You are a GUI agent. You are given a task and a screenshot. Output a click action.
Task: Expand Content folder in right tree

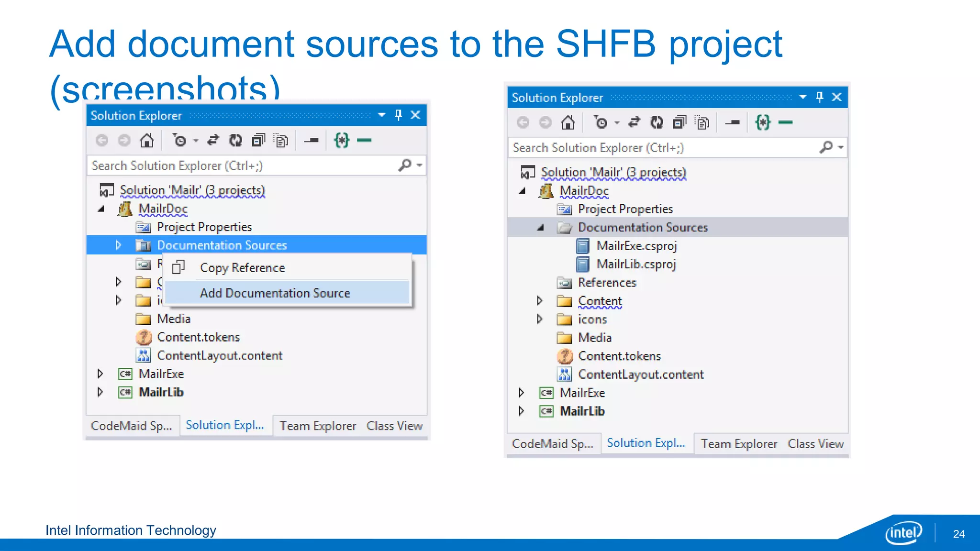point(539,300)
